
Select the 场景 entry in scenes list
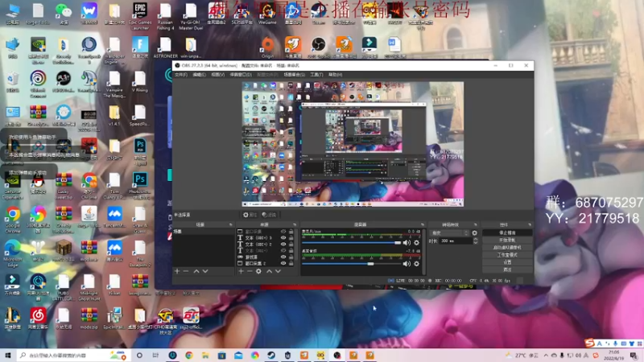click(x=204, y=232)
